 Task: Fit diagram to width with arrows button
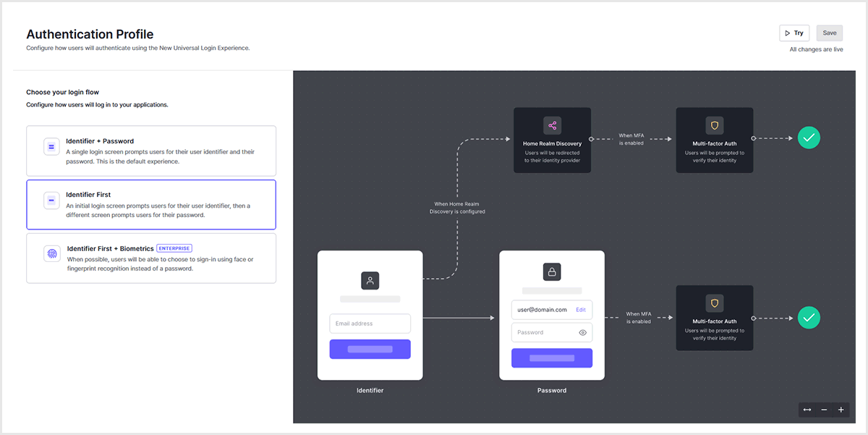[807, 410]
